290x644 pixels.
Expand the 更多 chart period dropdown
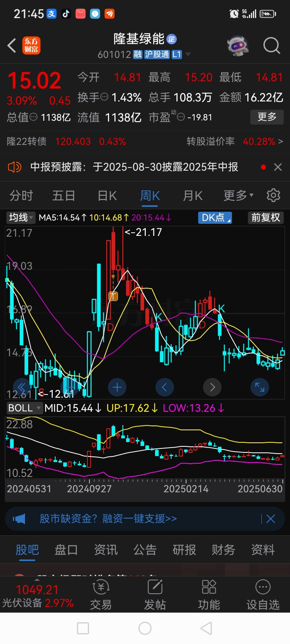tap(238, 196)
